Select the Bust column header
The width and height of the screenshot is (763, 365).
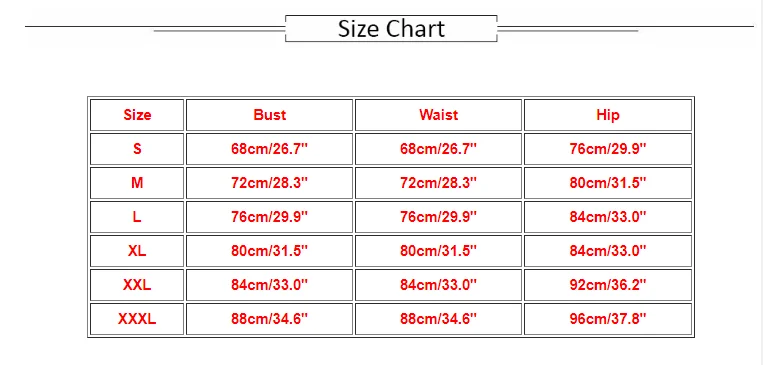pyautogui.click(x=269, y=115)
